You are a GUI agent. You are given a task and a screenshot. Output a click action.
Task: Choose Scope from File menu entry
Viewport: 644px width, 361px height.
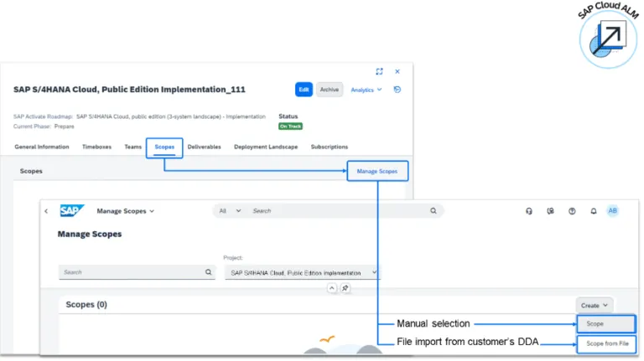click(x=606, y=343)
